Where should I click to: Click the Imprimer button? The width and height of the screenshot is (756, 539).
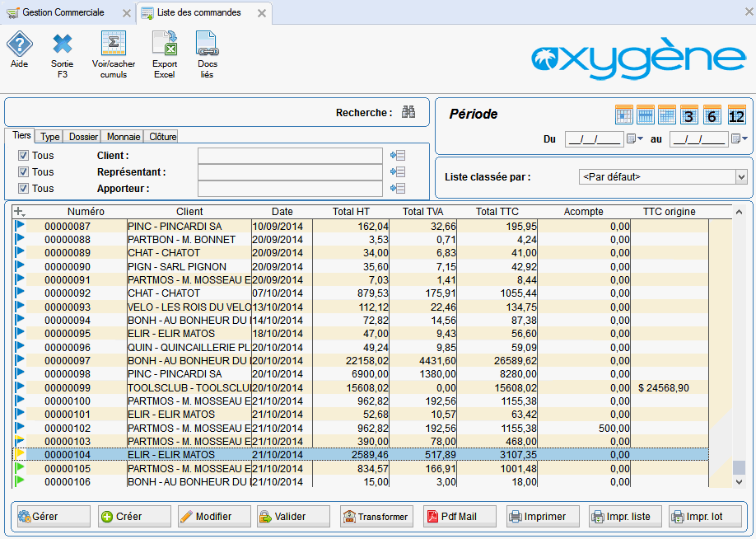pyautogui.click(x=543, y=516)
